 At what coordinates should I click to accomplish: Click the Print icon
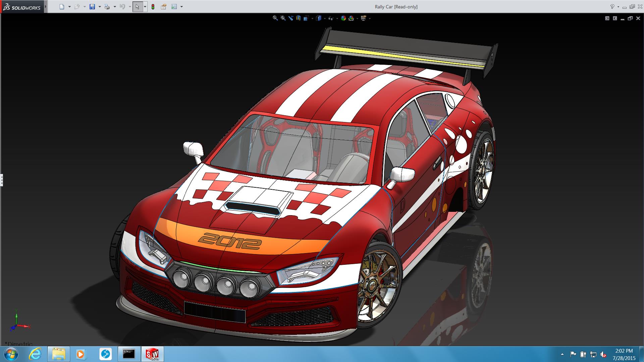(107, 7)
